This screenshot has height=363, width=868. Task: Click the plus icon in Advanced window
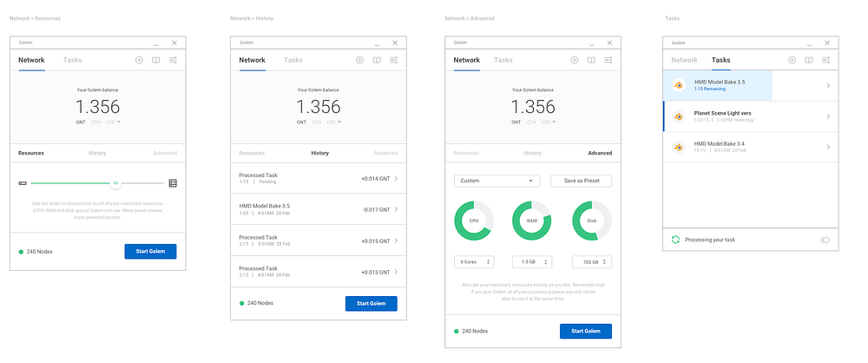574,60
